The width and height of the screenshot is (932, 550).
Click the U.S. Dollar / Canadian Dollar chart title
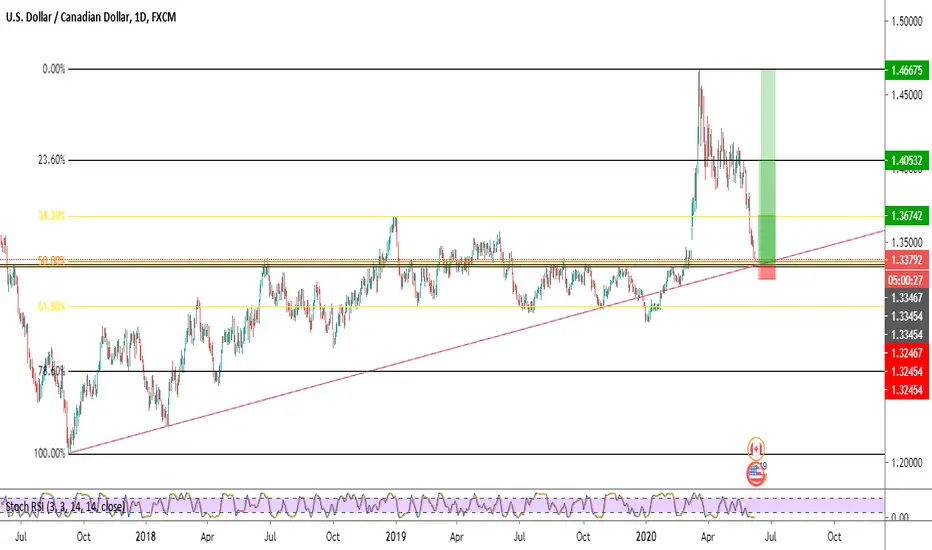click(91, 17)
